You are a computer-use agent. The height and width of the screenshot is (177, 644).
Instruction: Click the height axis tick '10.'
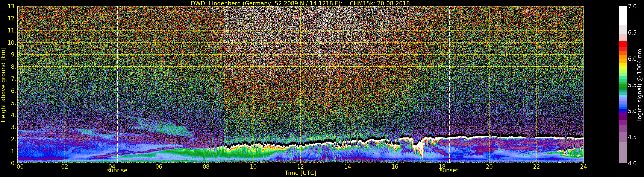(12, 43)
